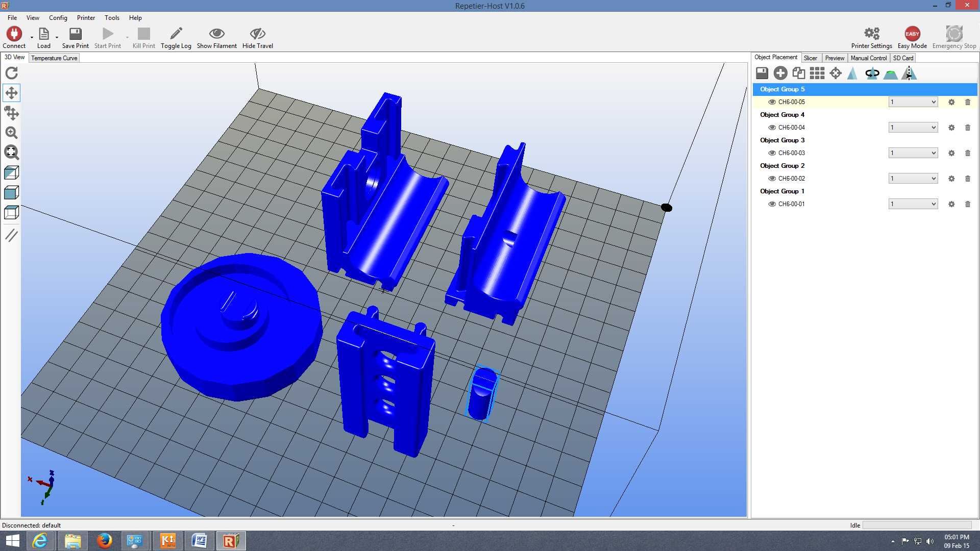Save objects with the placement save icon
This screenshot has height=551, width=980.
tap(762, 73)
